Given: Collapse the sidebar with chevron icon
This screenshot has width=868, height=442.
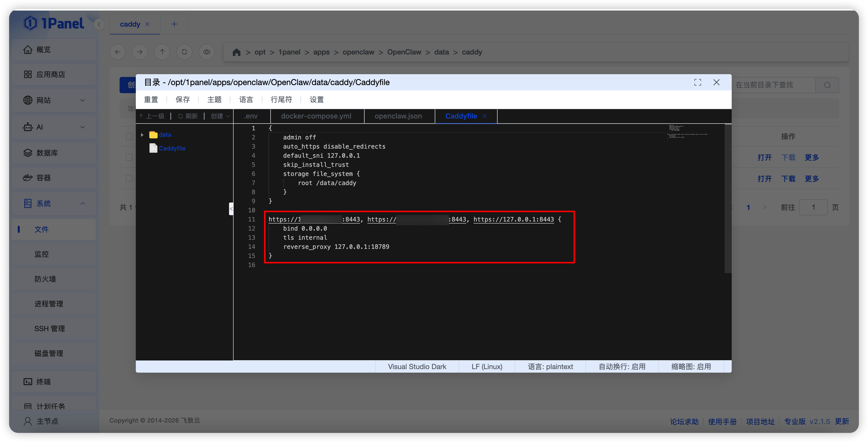Looking at the screenshot, I should (99, 24).
